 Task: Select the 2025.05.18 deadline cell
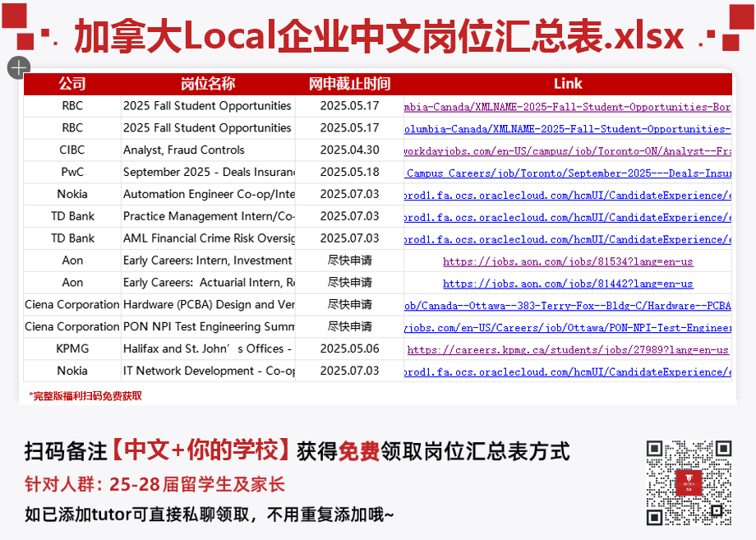pos(349,172)
